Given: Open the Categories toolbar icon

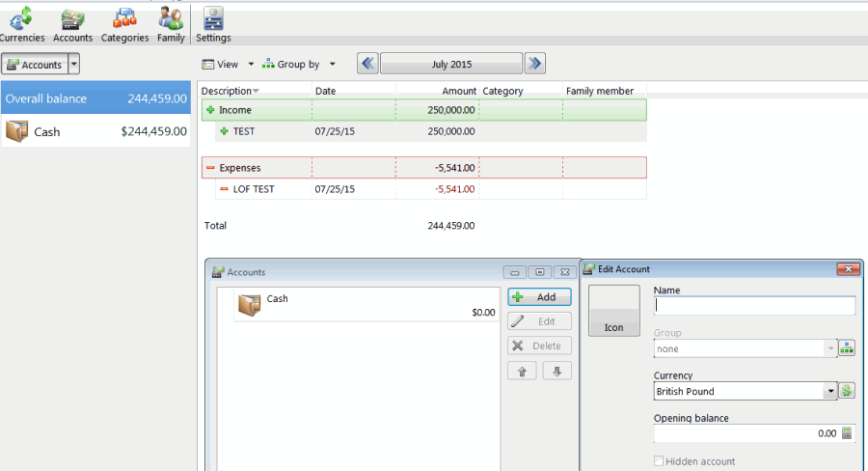Looking at the screenshot, I should coord(124,24).
